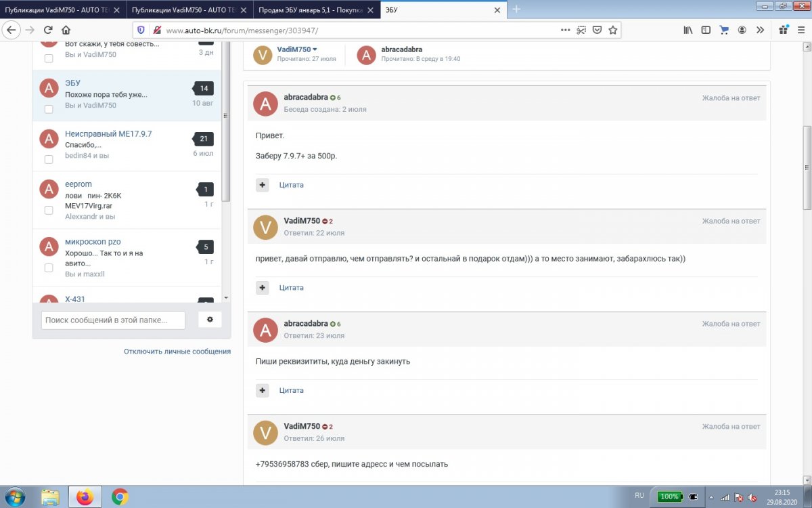Click the 100% battery indicator
Viewport: 812px width, 508px height.
tap(669, 496)
